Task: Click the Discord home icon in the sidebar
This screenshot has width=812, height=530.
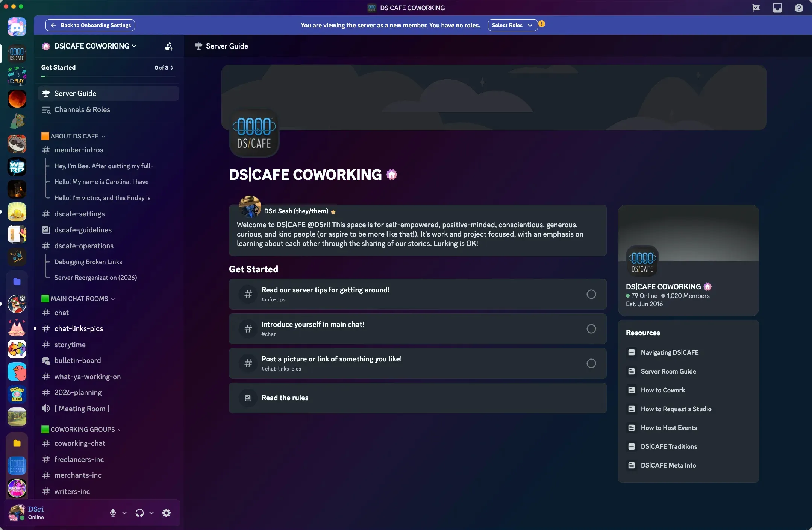Action: [16, 26]
